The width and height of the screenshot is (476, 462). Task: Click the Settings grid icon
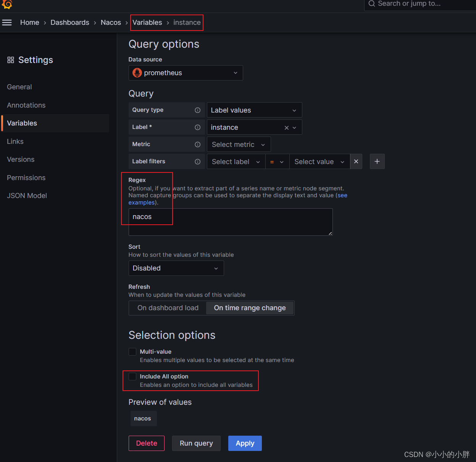point(11,60)
